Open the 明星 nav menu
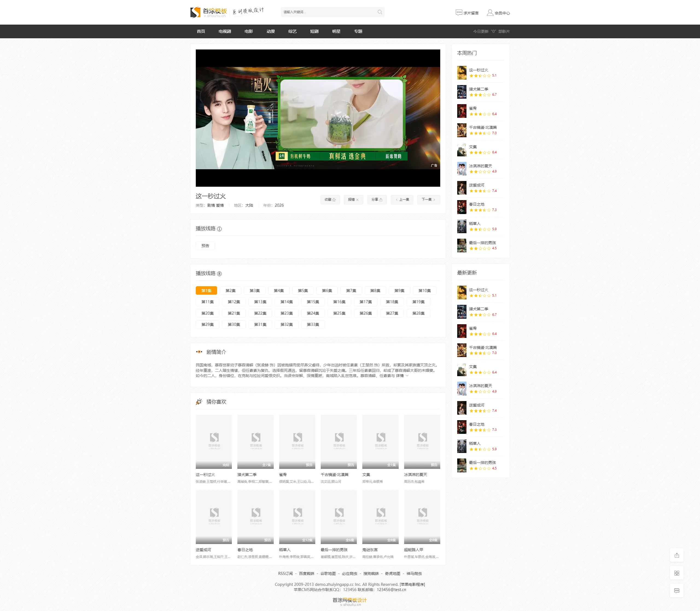Image resolution: width=700 pixels, height=611 pixels. point(336,31)
